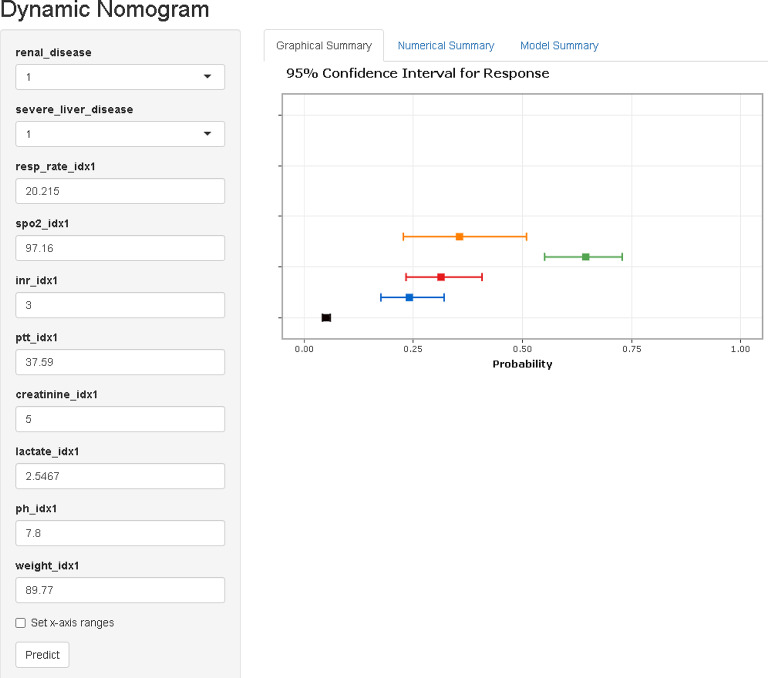Click the lactate_idx1 field showing 2.5467
The width and height of the screenshot is (768, 678).
click(120, 476)
